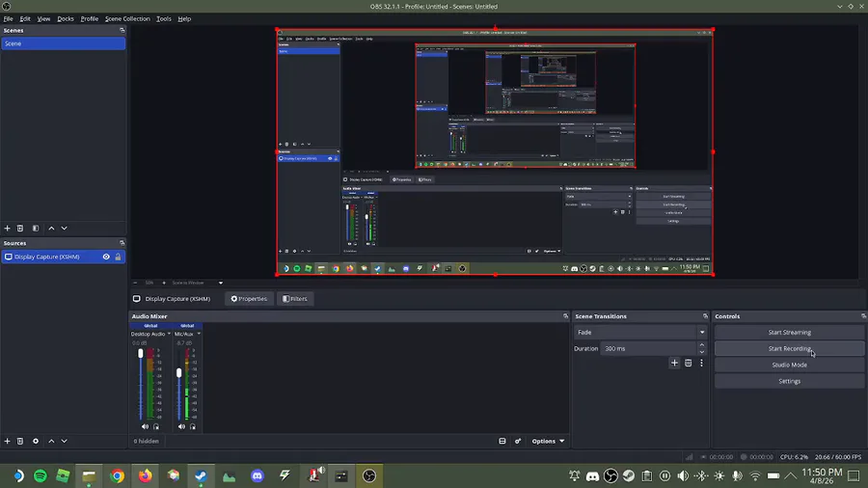Mute the Mic/Aux channel
The height and width of the screenshot is (488, 868).
click(x=181, y=426)
